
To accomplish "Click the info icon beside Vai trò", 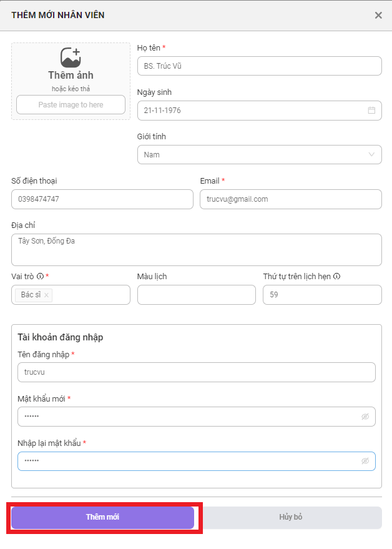I will tap(40, 276).
